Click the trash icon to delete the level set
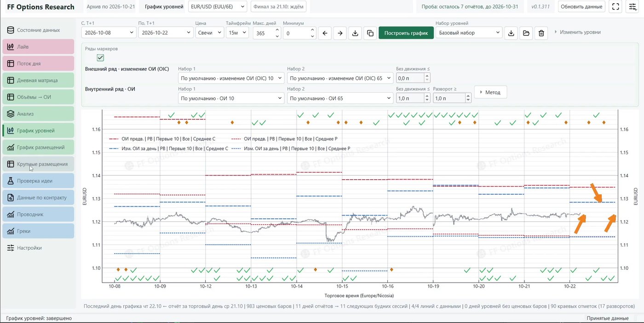The width and height of the screenshot is (644, 323). (x=541, y=33)
